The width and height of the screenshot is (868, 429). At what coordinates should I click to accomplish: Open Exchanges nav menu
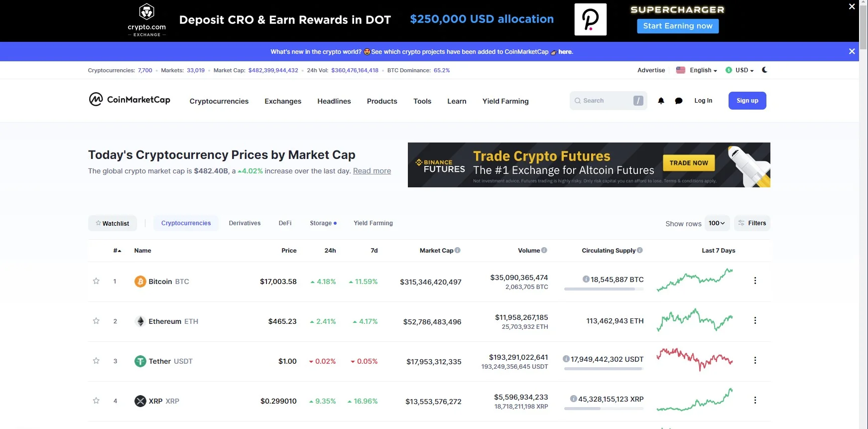(x=283, y=101)
